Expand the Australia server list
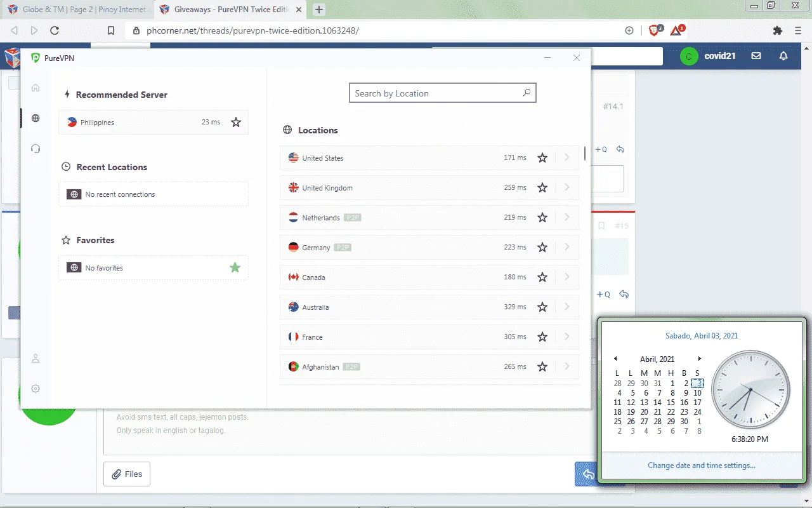The image size is (812, 508). (x=567, y=307)
